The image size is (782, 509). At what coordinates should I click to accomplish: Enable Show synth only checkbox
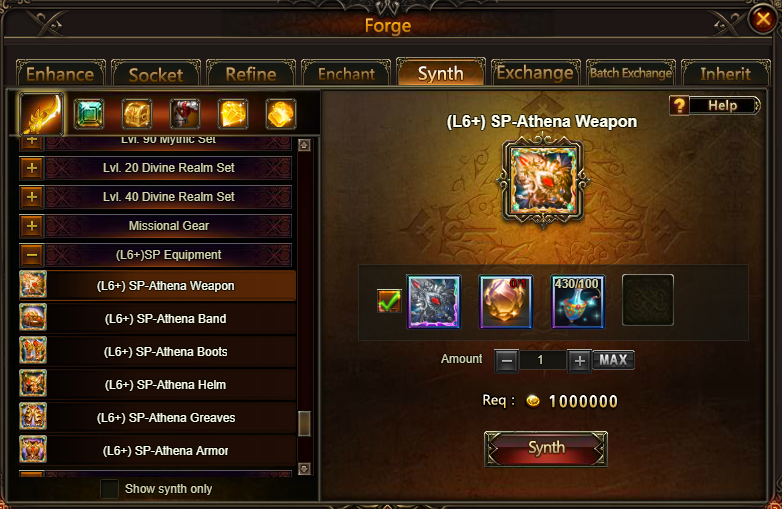tap(109, 489)
